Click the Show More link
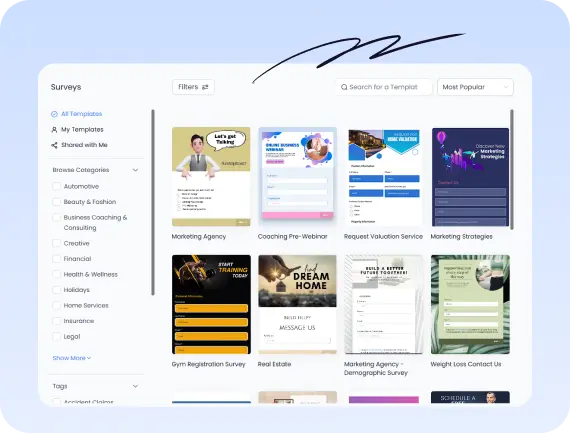This screenshot has width=570, height=433. click(x=72, y=358)
